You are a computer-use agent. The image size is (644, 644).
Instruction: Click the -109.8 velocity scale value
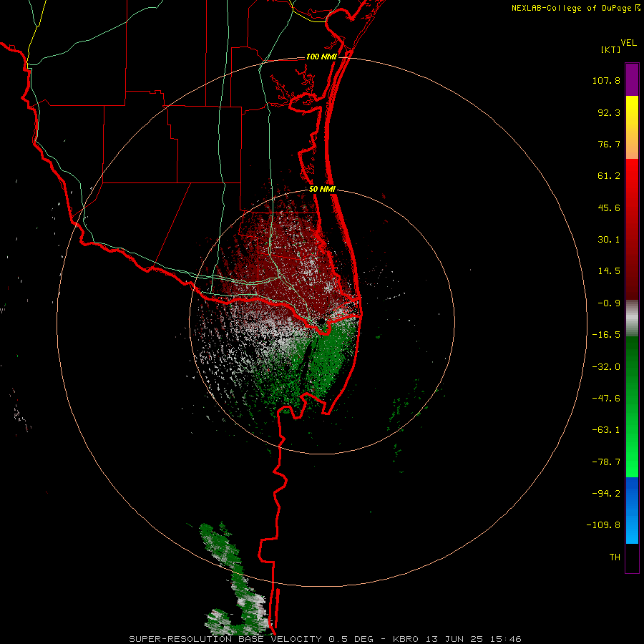click(x=603, y=525)
